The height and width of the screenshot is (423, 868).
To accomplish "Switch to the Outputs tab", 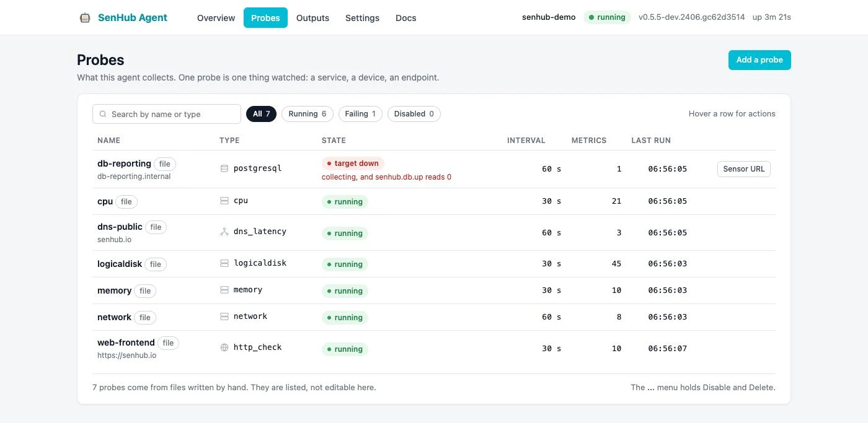I will tap(312, 18).
